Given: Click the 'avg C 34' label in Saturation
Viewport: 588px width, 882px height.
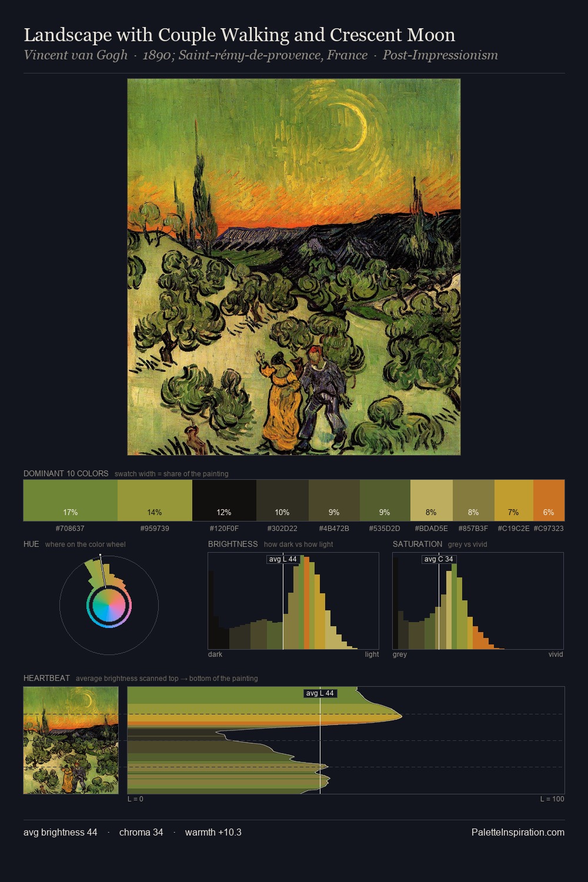Looking at the screenshot, I should click(439, 559).
